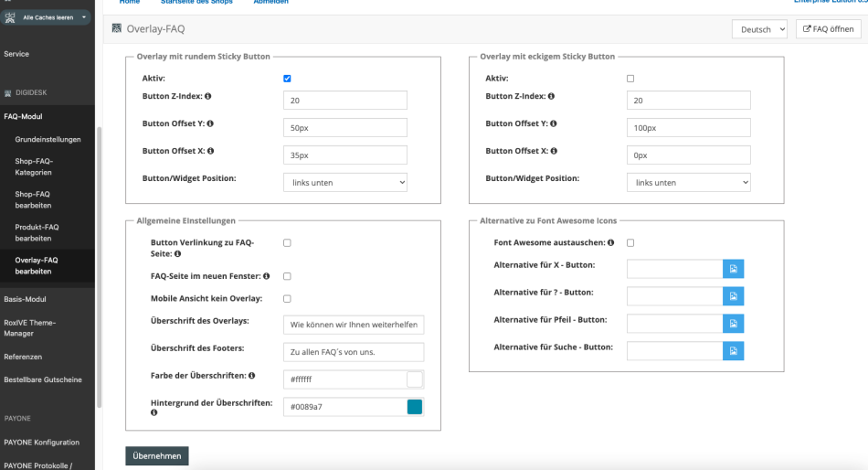This screenshot has width=868, height=470.
Task: Open position dropdown for square sticky button
Action: point(688,182)
